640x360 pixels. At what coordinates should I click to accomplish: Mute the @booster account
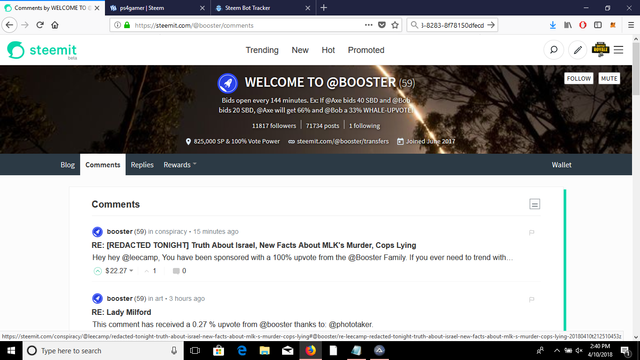(x=609, y=78)
